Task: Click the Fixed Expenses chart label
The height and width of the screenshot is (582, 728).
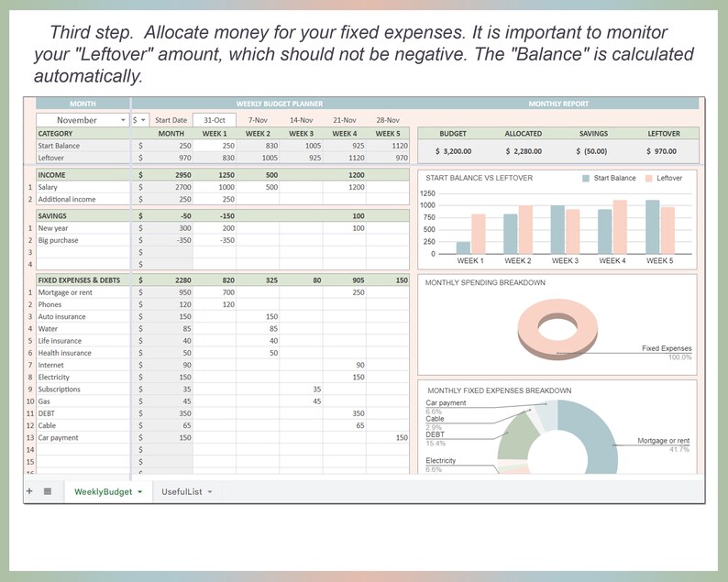Action: click(667, 348)
